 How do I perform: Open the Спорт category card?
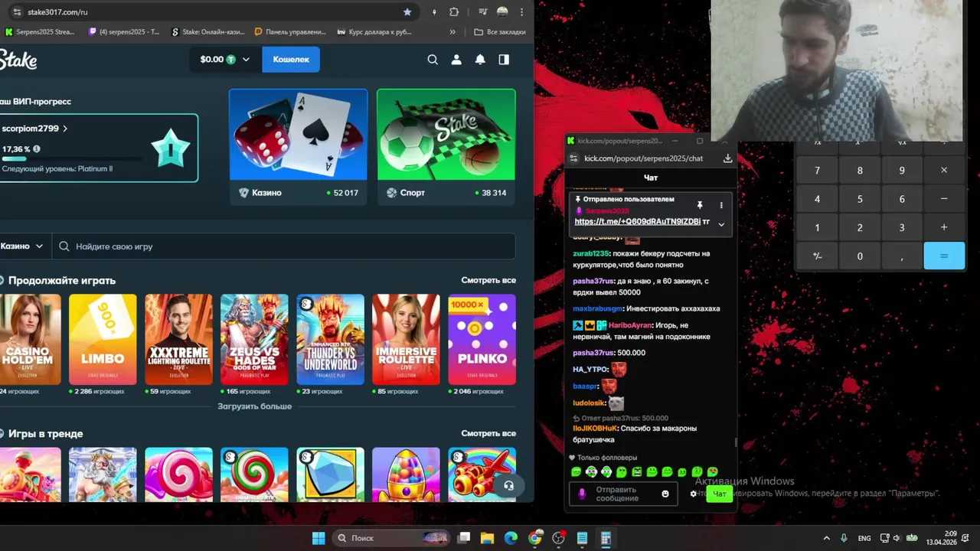446,147
